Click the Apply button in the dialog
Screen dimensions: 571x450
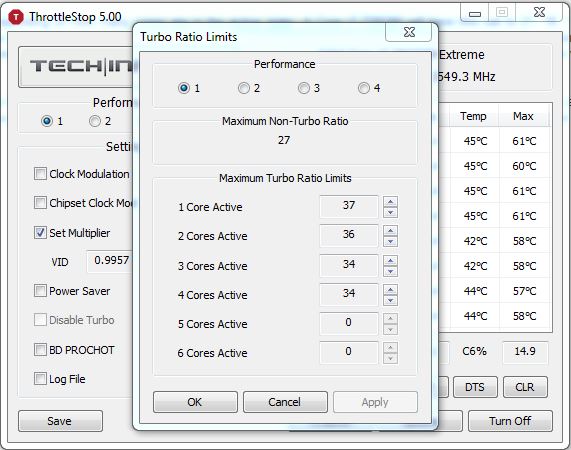(375, 402)
